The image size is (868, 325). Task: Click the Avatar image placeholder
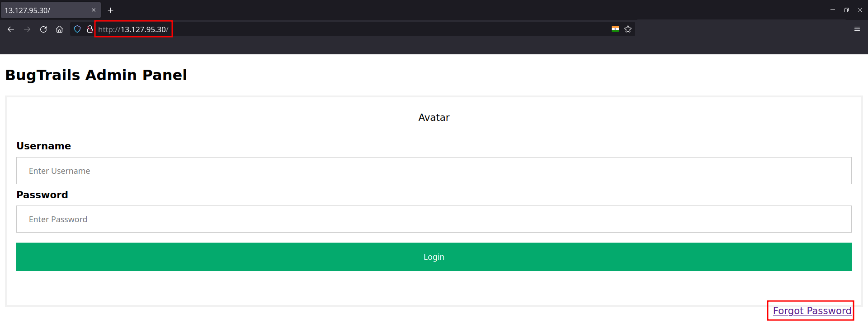point(434,118)
